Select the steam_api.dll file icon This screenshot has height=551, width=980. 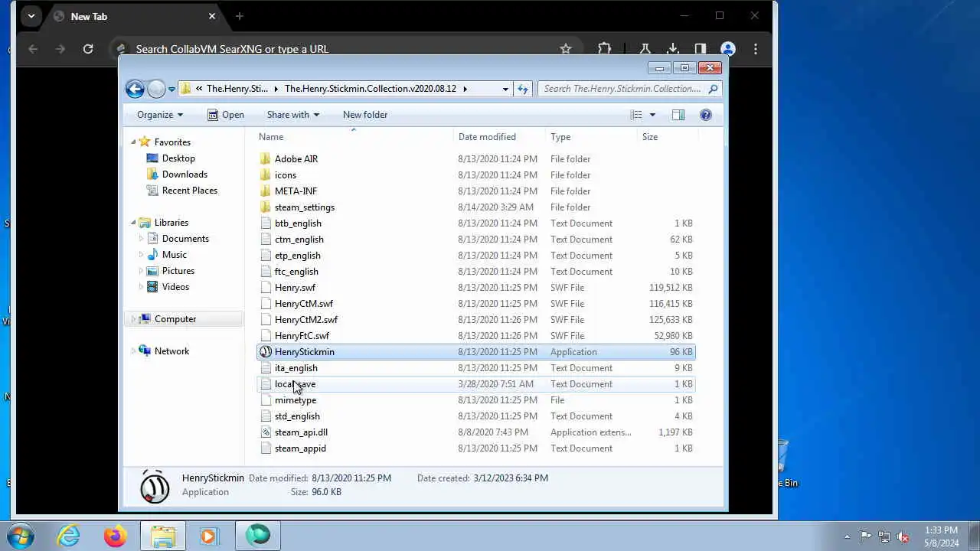coord(266,432)
